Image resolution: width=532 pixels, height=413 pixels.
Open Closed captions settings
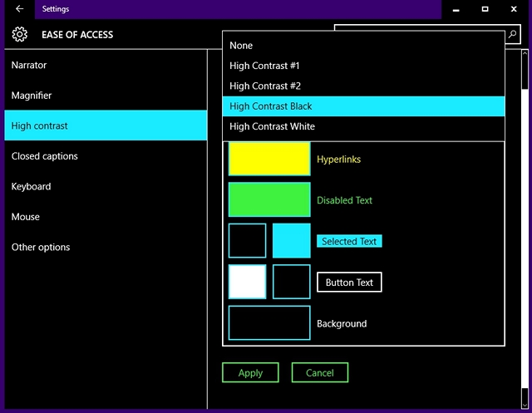point(106,156)
